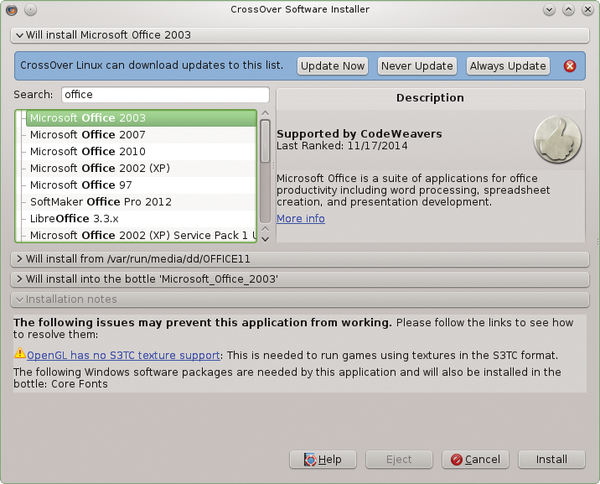Select Microsoft Office 2002 (XP)
This screenshot has width=600, height=484.
pyautogui.click(x=141, y=168)
